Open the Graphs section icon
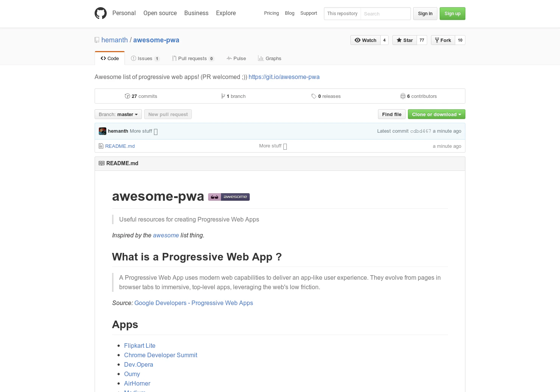This screenshot has width=560, height=392. tap(261, 58)
